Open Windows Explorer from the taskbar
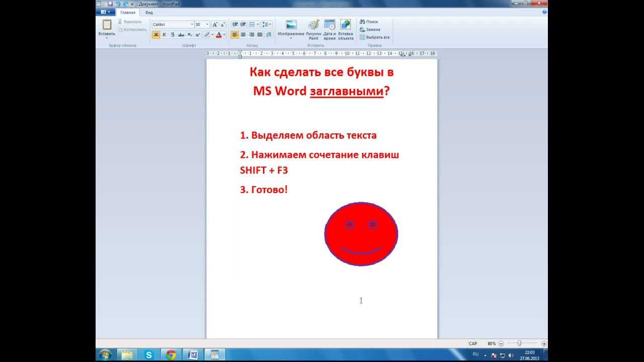 coord(127,354)
